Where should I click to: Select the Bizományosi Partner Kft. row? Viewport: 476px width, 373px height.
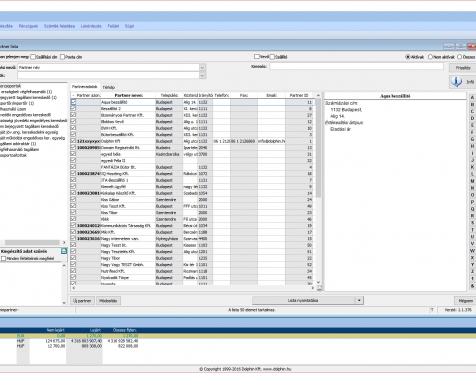tap(192, 115)
